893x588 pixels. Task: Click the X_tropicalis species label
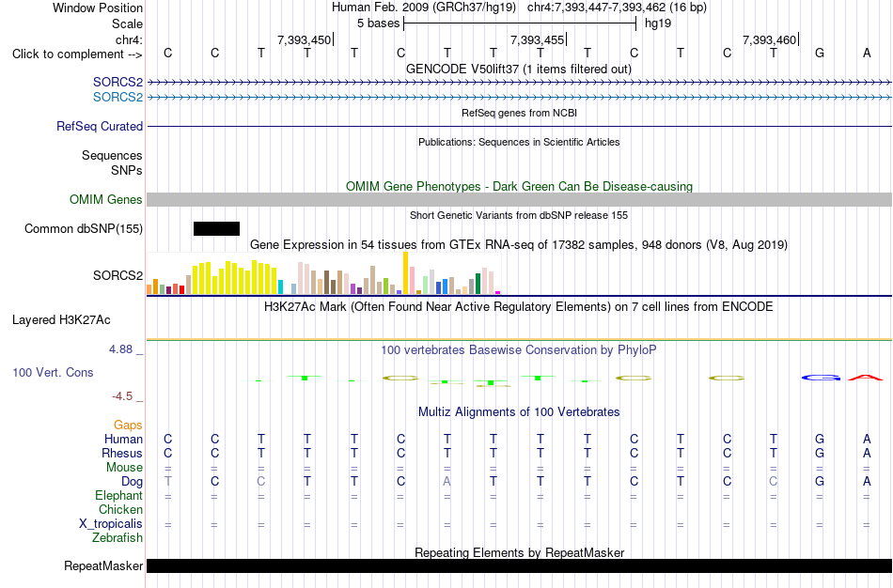(111, 524)
